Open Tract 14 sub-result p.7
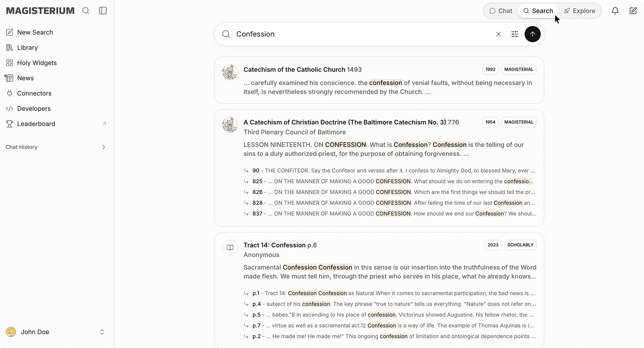644x348 pixels. [390, 326]
